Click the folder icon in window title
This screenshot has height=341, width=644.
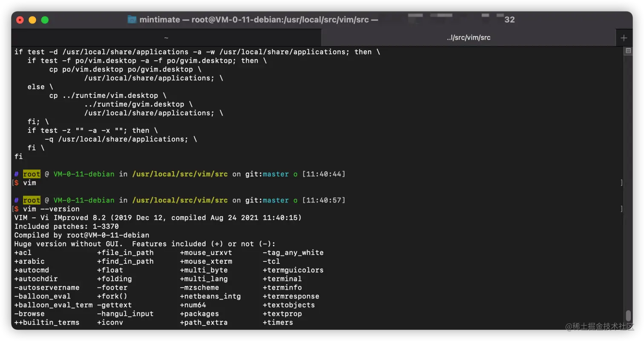[132, 20]
